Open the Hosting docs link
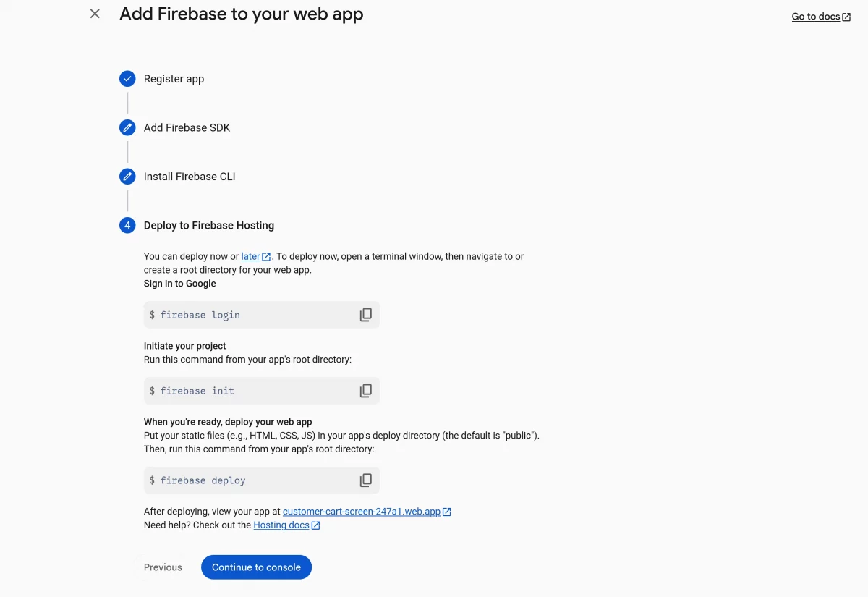This screenshot has height=597, width=868. pos(281,525)
